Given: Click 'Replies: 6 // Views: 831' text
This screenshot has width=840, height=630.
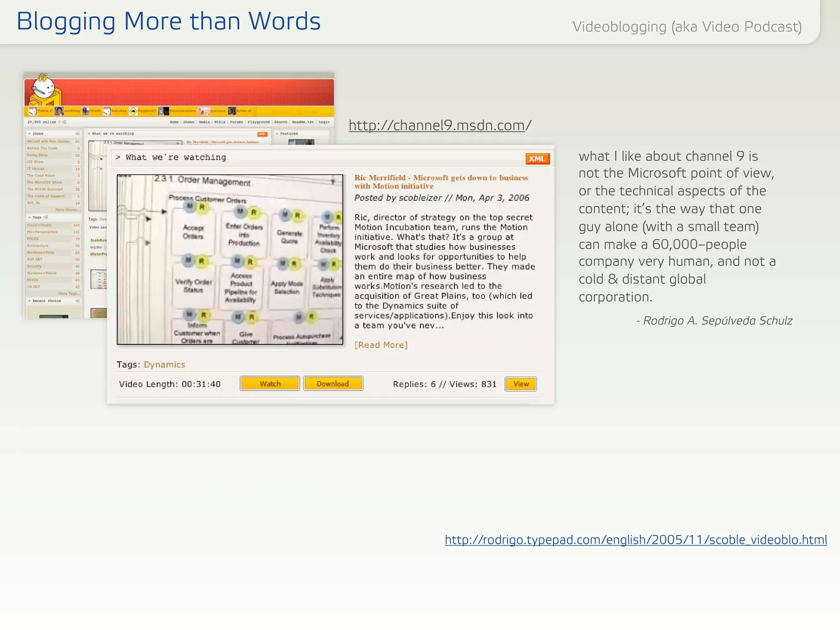Looking at the screenshot, I should click(445, 384).
